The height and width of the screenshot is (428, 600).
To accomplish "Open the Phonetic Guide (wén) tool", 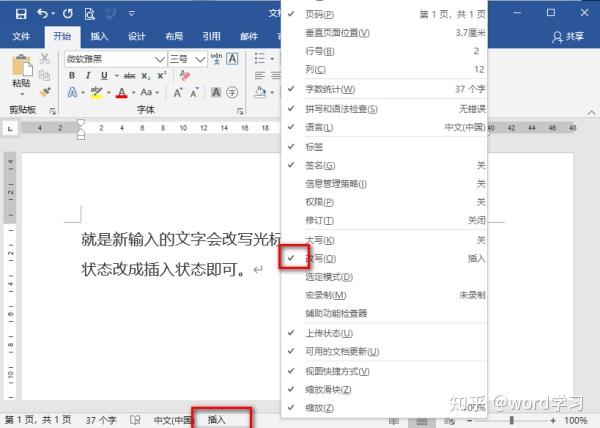I will pyautogui.click(x=216, y=59).
